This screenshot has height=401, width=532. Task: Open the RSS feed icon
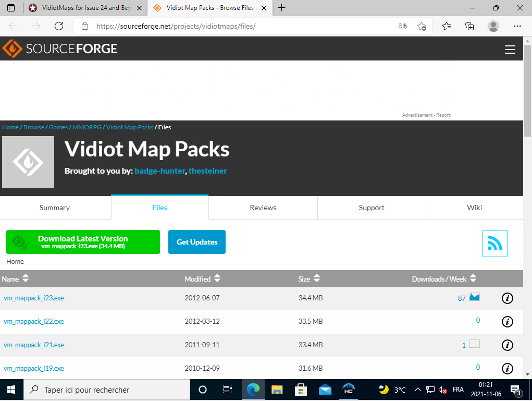[494, 244]
